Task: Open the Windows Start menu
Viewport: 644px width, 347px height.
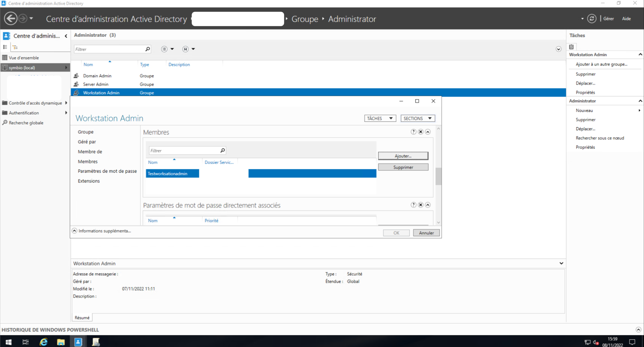Action: 8,342
